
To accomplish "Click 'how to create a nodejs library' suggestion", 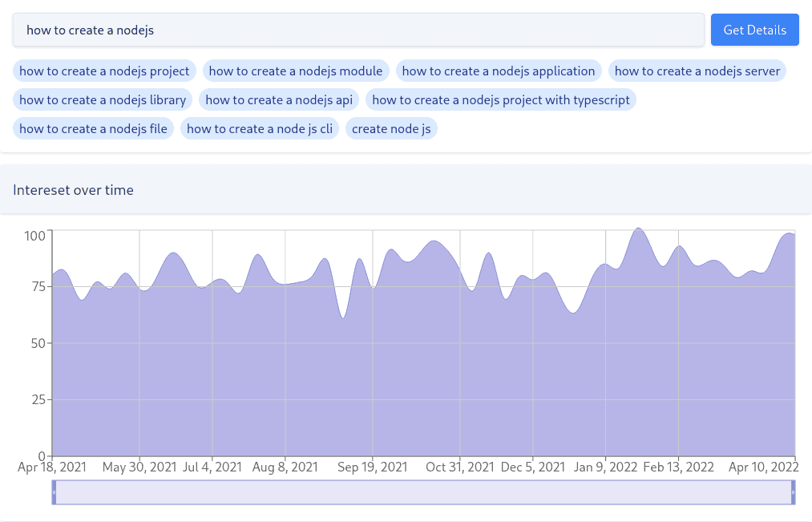I will 103,99.
